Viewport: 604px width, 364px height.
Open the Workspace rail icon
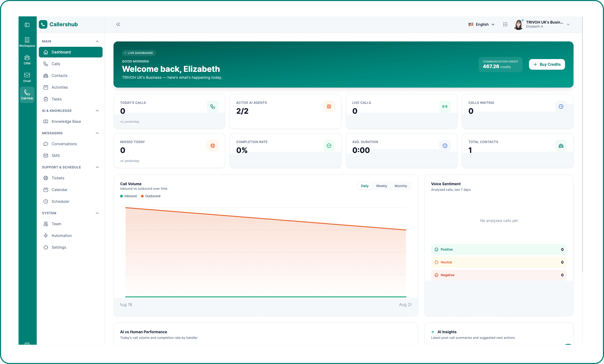pos(27,42)
